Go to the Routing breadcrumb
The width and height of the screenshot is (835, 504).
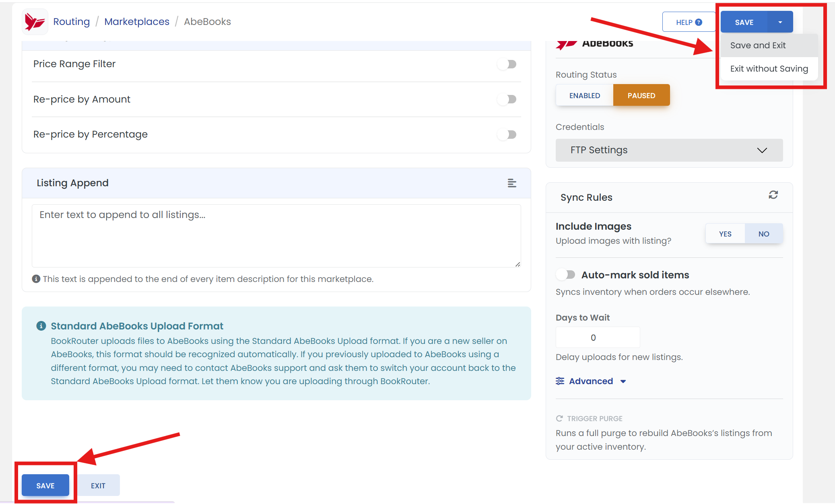click(72, 22)
